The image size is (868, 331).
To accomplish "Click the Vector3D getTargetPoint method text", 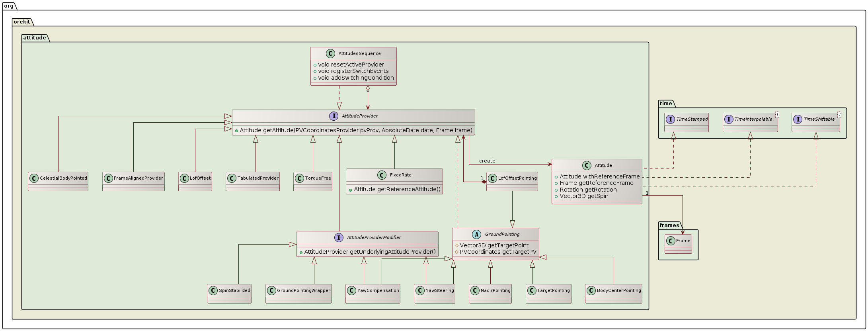I will (x=494, y=245).
